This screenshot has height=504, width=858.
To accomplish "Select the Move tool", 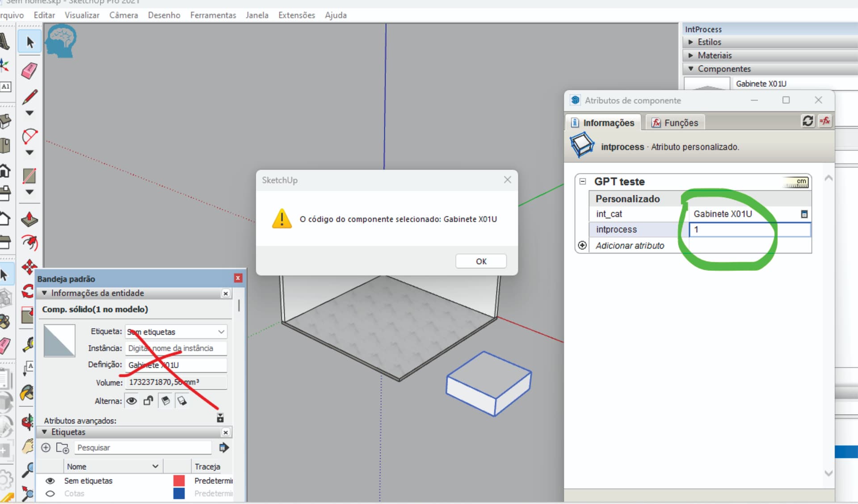I will coord(29,267).
